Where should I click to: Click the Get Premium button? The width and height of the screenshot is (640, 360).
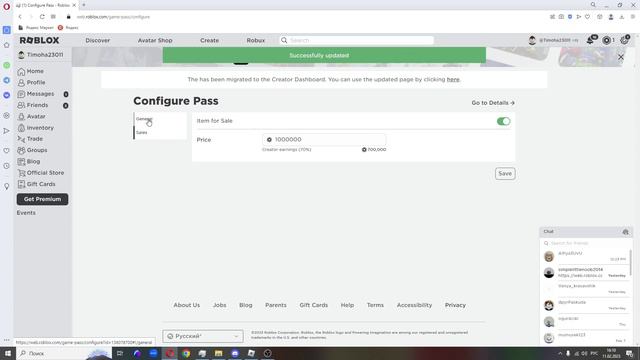tap(42, 199)
